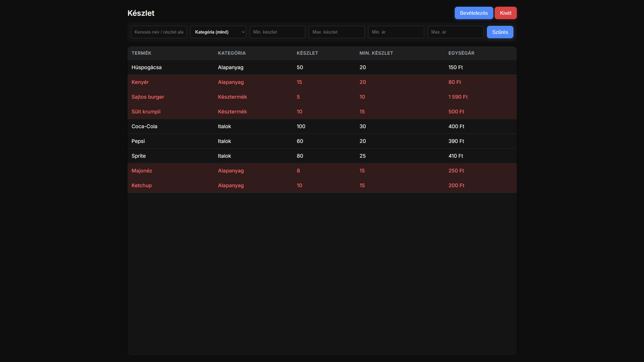
Task: Click the red Kivét button
Action: coord(505,13)
